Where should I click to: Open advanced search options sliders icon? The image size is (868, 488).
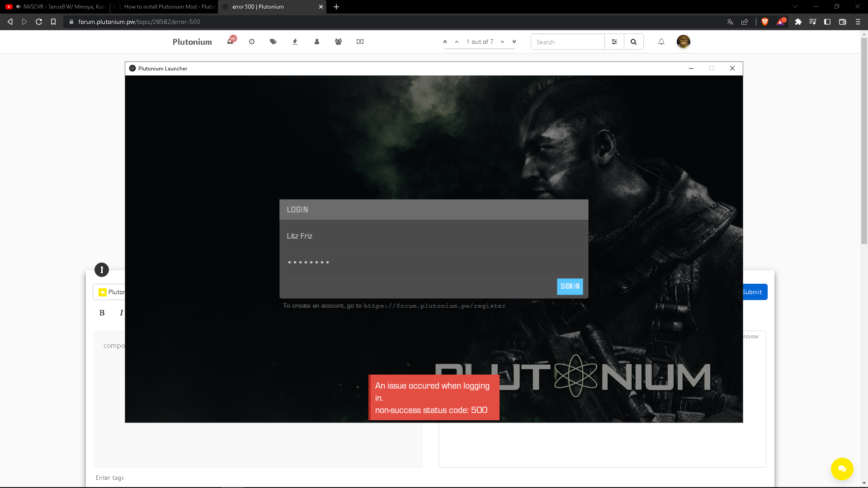pos(614,42)
